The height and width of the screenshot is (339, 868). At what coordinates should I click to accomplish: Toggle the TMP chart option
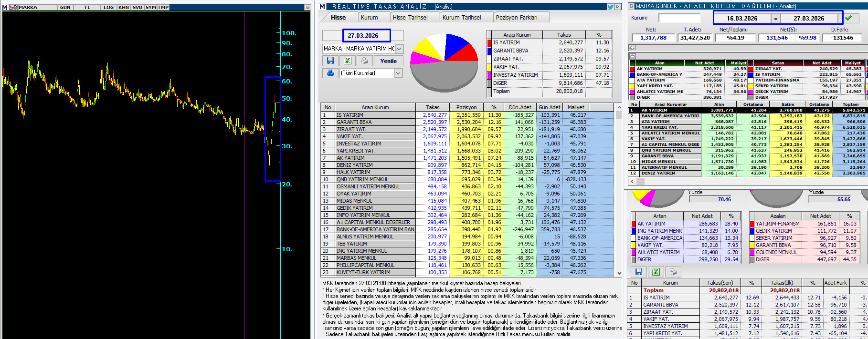tap(163, 7)
